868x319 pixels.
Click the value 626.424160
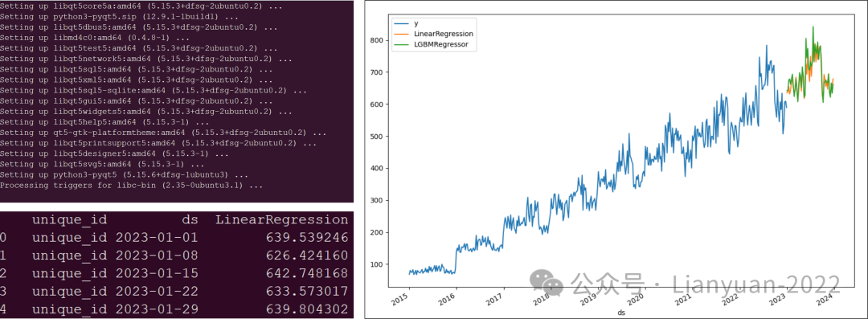click(x=307, y=256)
